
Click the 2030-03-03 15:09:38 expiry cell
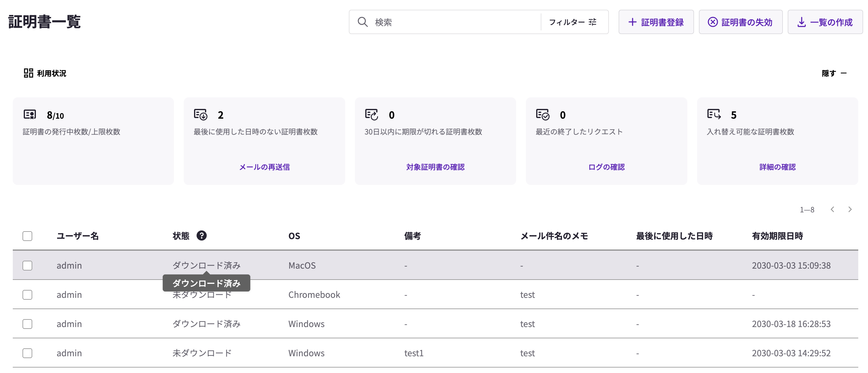tap(791, 266)
